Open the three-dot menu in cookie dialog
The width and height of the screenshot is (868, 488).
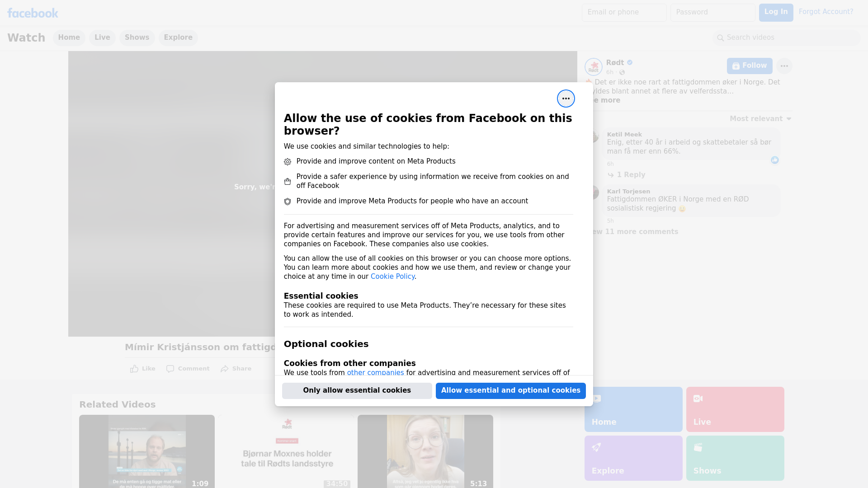[x=566, y=99]
